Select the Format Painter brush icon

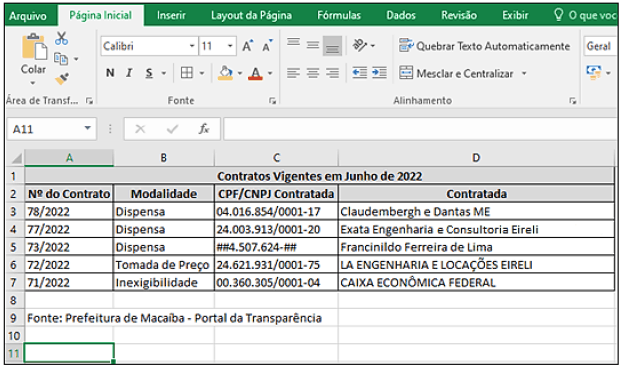(62, 79)
